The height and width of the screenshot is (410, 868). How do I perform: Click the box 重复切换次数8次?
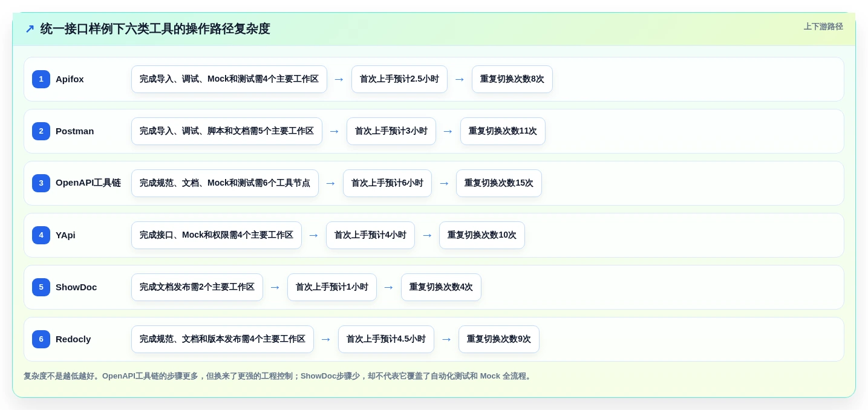point(512,79)
